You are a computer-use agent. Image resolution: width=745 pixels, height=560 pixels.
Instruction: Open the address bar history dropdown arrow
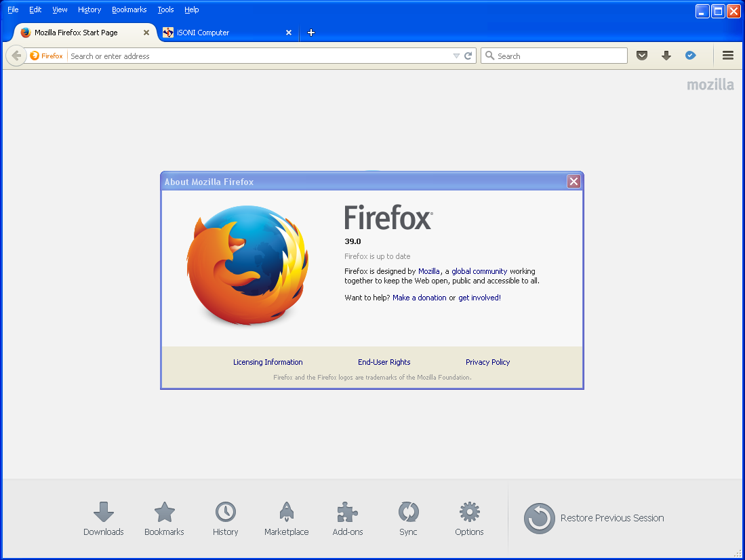point(456,56)
